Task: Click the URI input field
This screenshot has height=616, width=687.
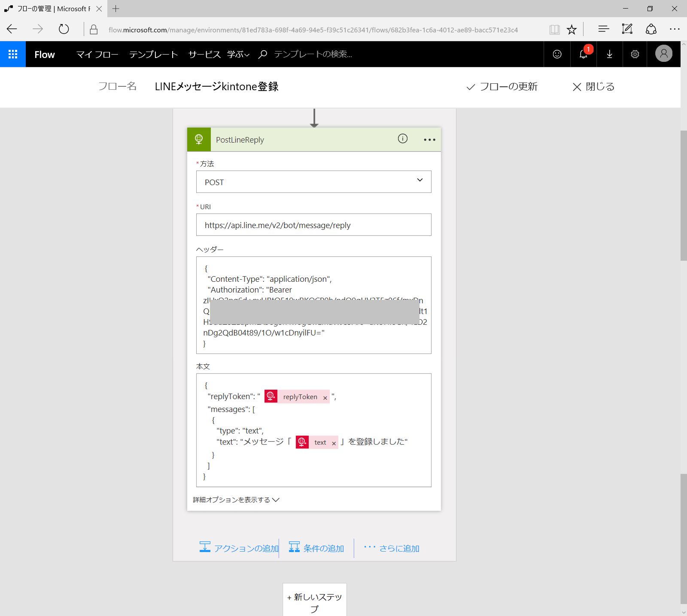Action: coord(314,225)
